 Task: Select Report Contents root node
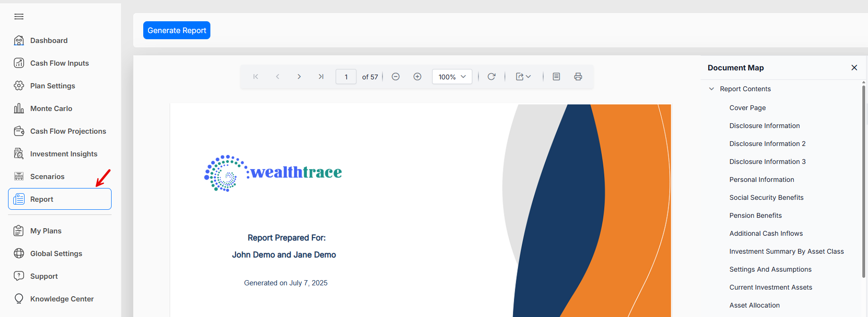[x=745, y=89]
